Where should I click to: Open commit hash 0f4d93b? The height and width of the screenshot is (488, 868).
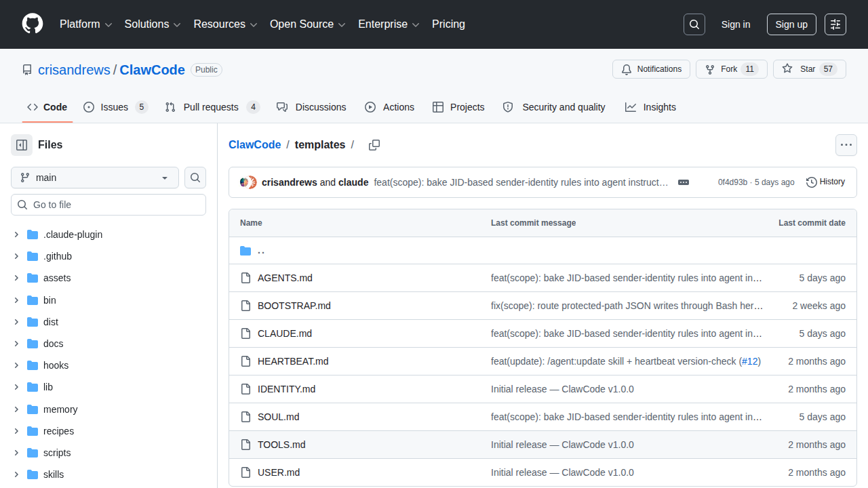732,182
